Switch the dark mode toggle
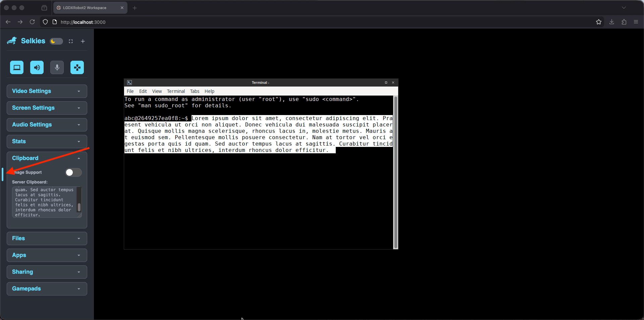Viewport: 644px width, 320px height. (56, 41)
